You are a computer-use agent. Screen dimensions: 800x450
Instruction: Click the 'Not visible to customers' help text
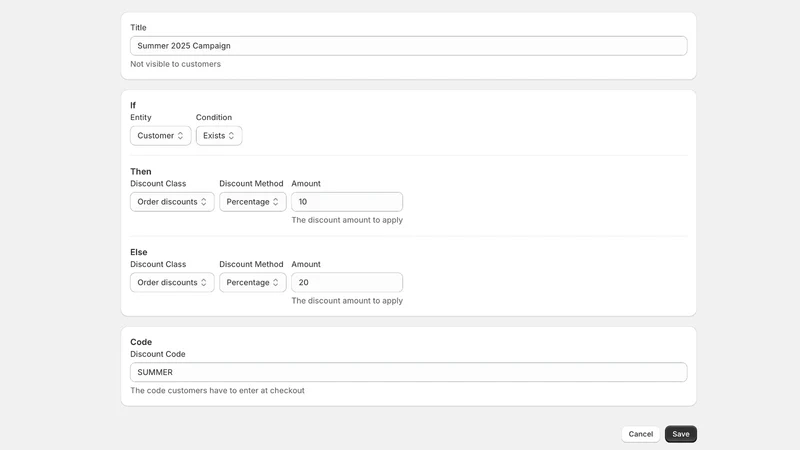click(x=175, y=64)
